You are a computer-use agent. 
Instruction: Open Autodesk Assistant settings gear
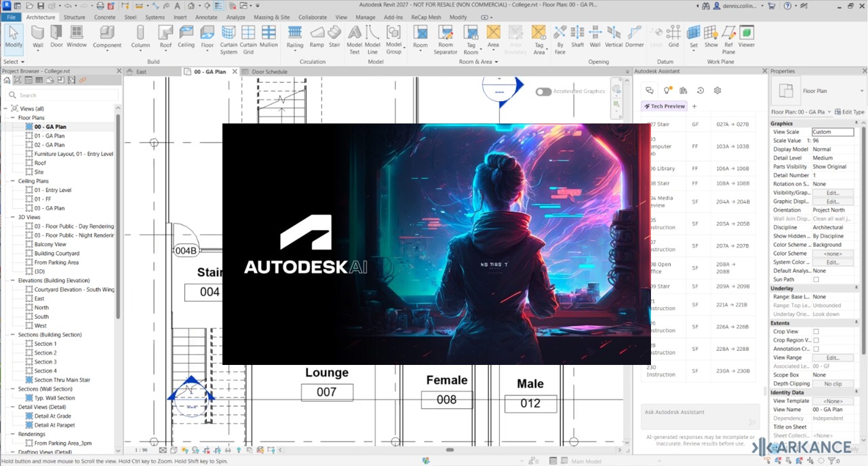pyautogui.click(x=717, y=90)
